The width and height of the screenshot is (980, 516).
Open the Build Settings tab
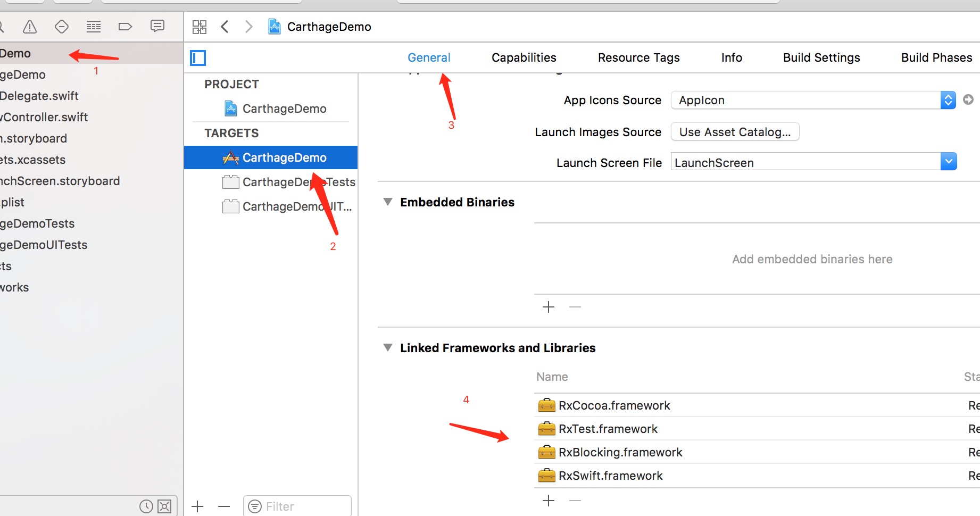(821, 57)
